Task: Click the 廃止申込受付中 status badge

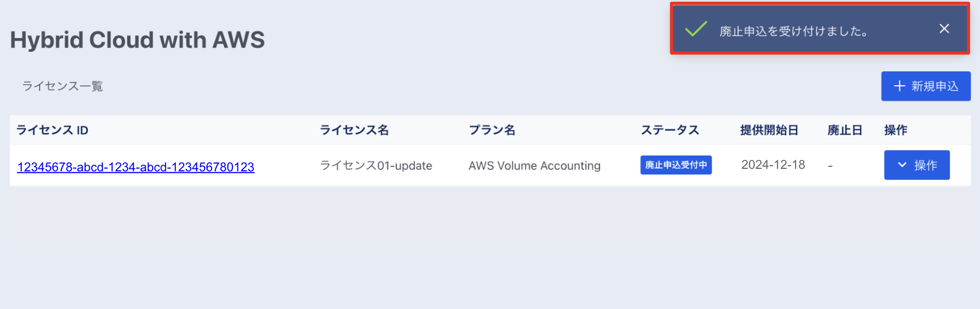Action: [676, 165]
